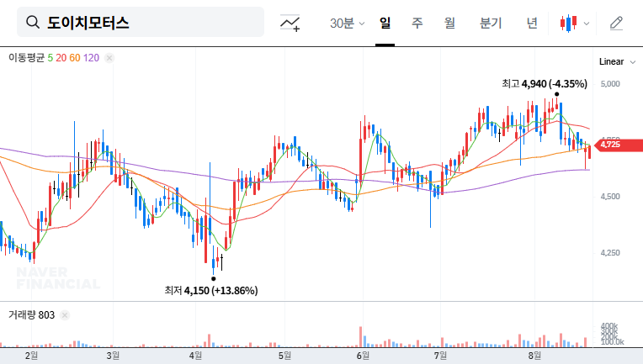Viewport: 643px width, 364px height.
Task: Switch to the 월 monthly view
Action: point(449,24)
